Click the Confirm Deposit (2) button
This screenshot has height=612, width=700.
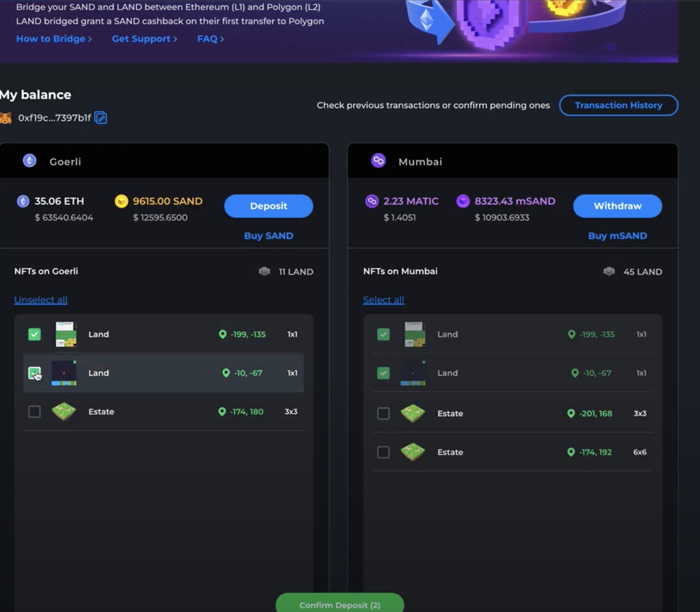click(x=339, y=604)
